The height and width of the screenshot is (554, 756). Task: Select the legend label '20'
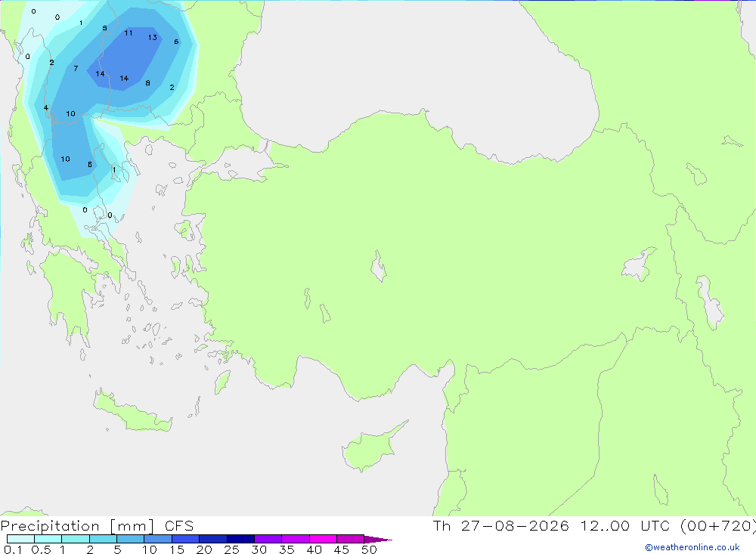204,549
